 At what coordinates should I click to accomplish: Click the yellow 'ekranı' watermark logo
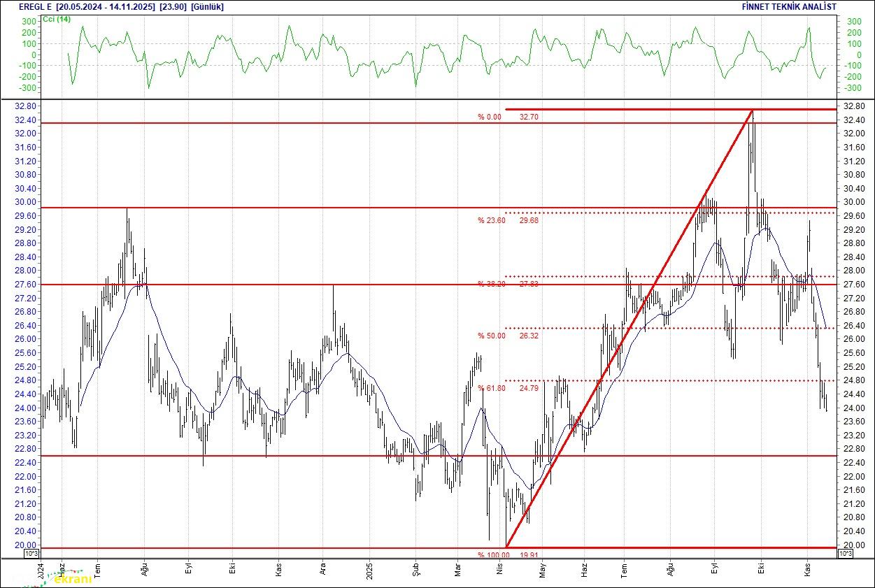(72, 580)
